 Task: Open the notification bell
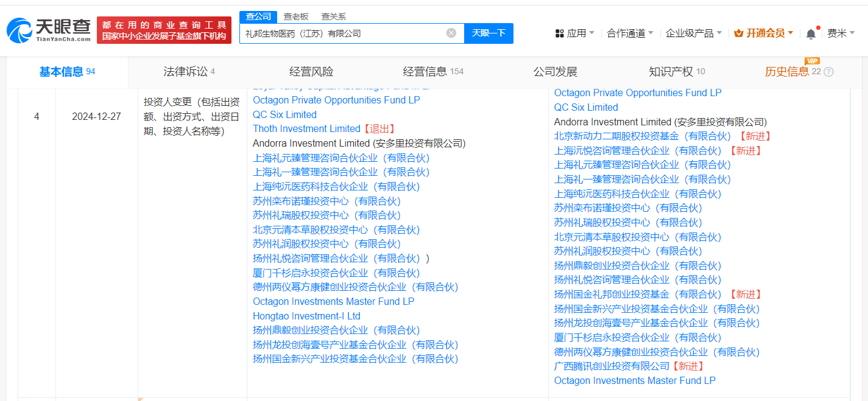pyautogui.click(x=811, y=33)
